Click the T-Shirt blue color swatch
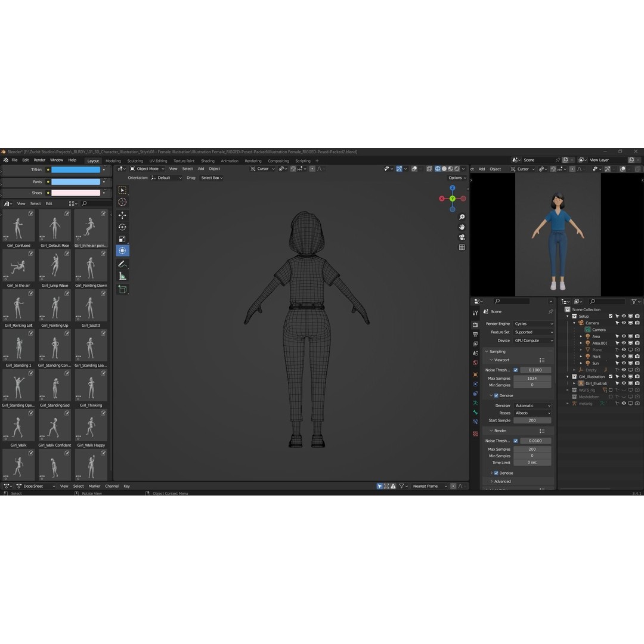Screen dimensions: 644x644 (x=76, y=169)
